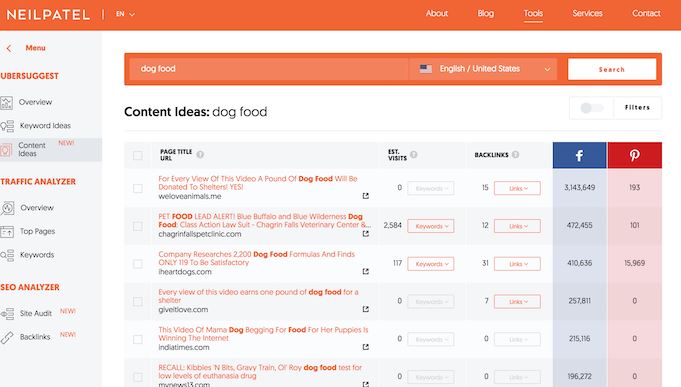Check the giveitlove.com row checkbox
The image size is (681, 387).
(x=138, y=302)
